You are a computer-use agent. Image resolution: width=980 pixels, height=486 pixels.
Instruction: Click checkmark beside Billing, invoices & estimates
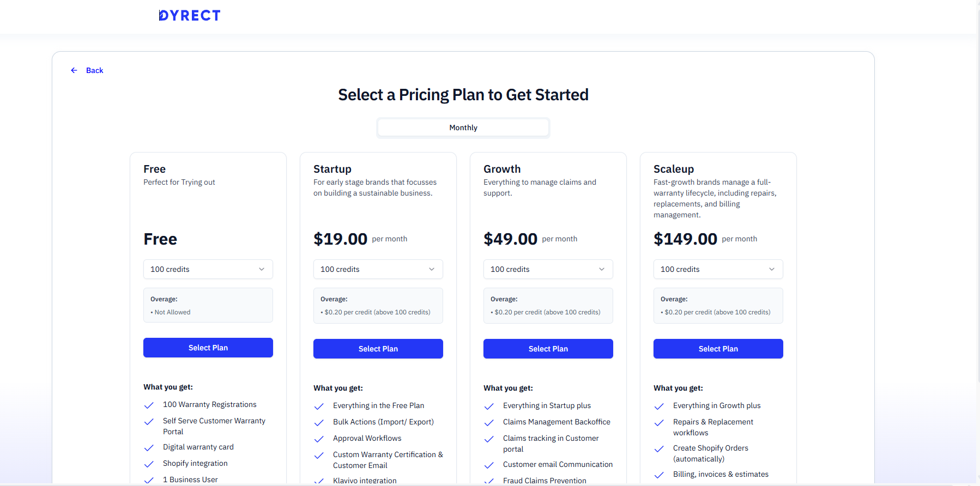[x=659, y=475]
